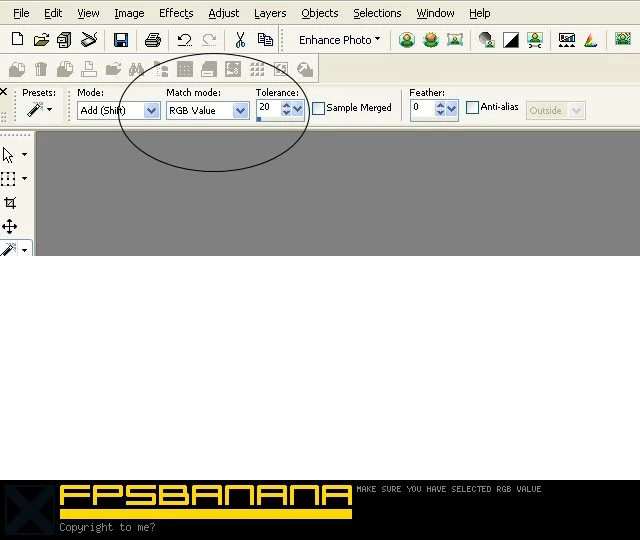The height and width of the screenshot is (540, 640).
Task: Click the scanner import icon
Action: coord(89,40)
